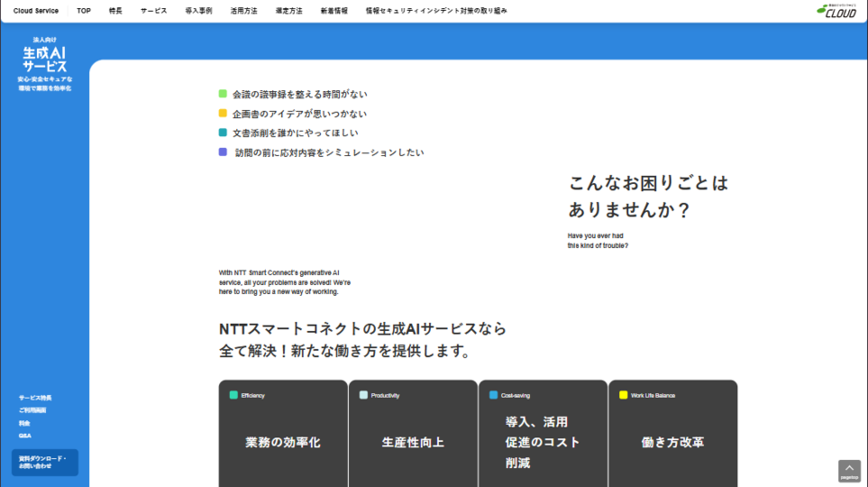Screen dimensions: 868x487
Task: Select the 導入、活用促進のコスト削減 card
Action: click(543, 434)
